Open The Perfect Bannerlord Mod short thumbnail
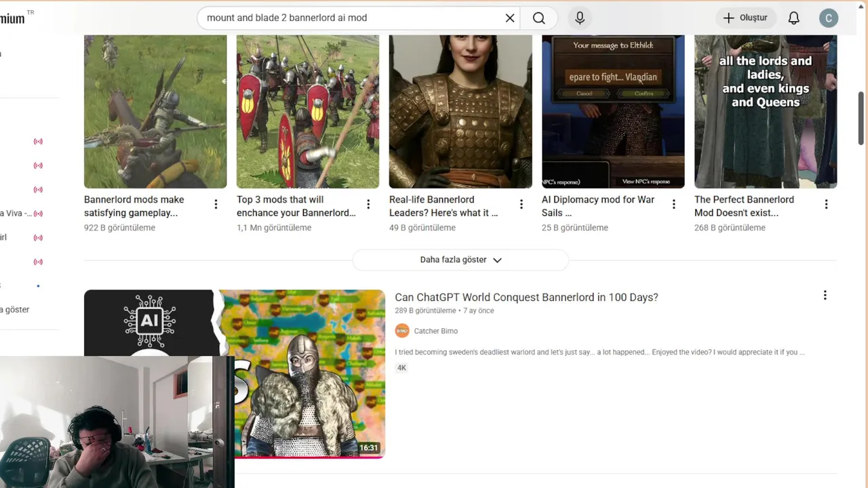Image resolution: width=868 pixels, height=488 pixels. (766, 112)
